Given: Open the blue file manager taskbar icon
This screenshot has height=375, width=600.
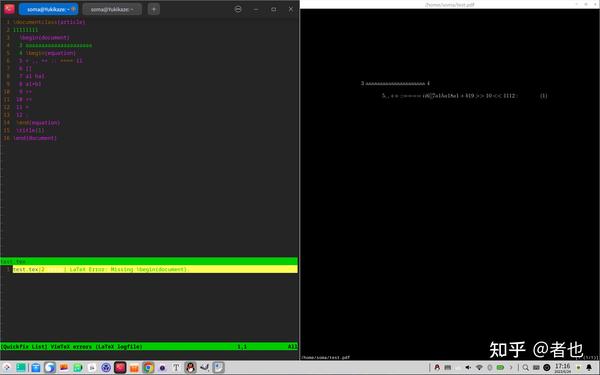Looking at the screenshot, I should [36, 368].
